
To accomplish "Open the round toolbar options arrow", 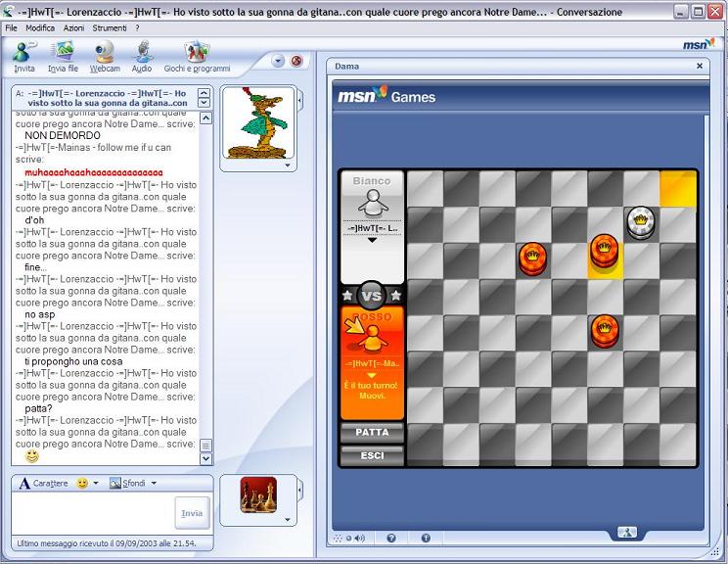I will 278,61.
